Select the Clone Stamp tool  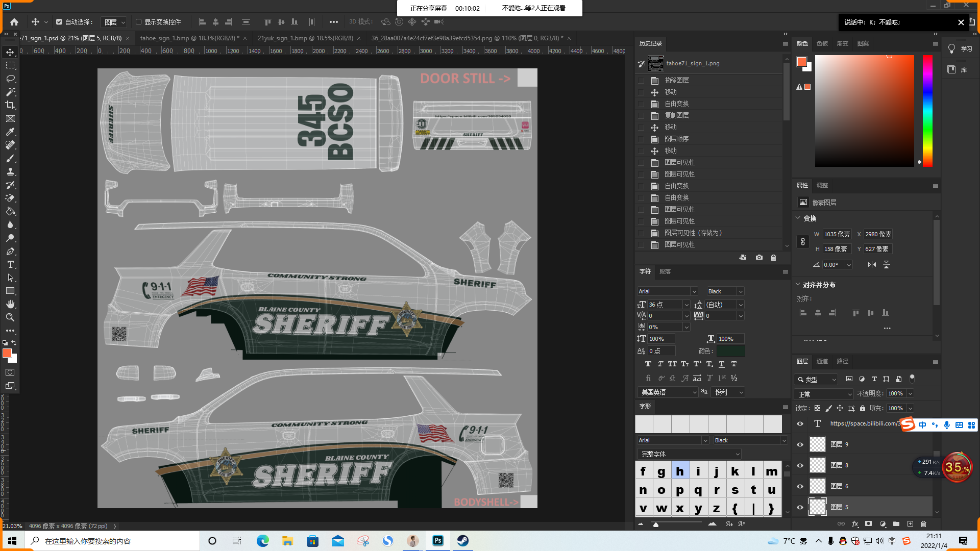10,171
